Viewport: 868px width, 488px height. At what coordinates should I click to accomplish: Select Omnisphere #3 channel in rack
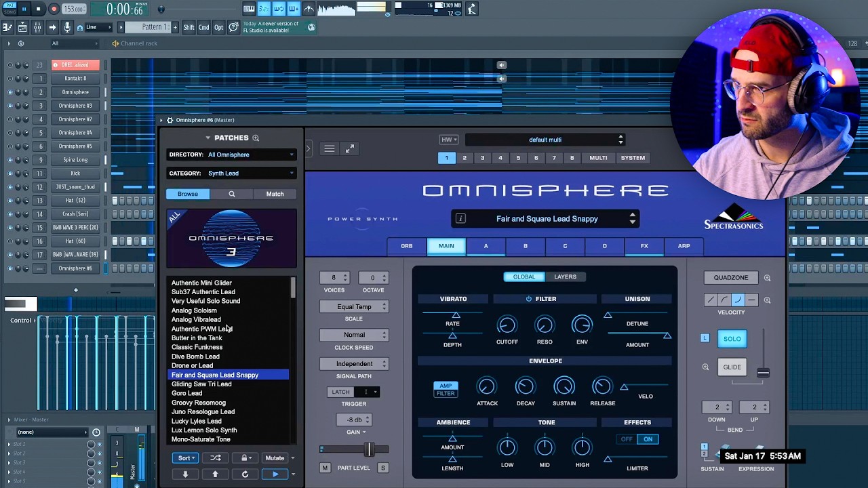click(75, 106)
